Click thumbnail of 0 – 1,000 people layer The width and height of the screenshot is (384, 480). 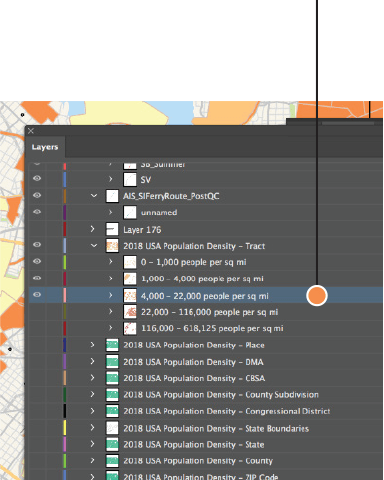(130, 262)
